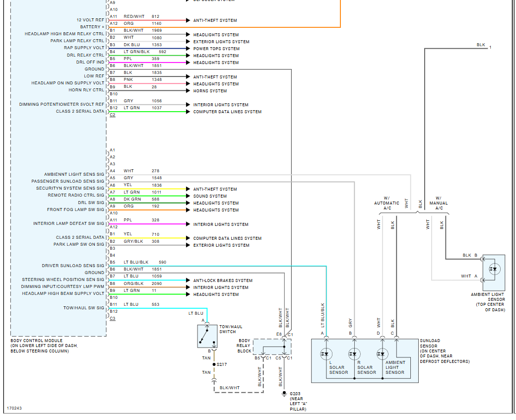This screenshot has height=420, width=516.
Task: Click the Body Relay Block dashed box
Action: 272,347
